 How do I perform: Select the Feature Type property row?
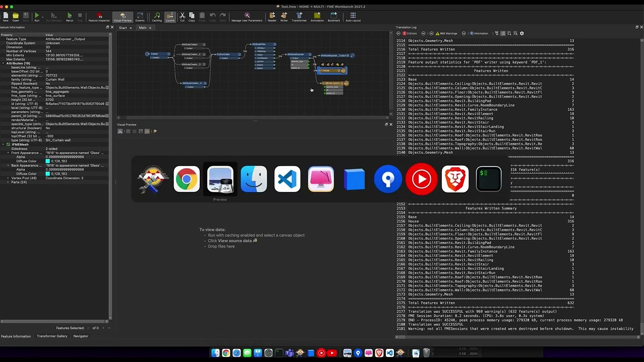tap(54, 39)
